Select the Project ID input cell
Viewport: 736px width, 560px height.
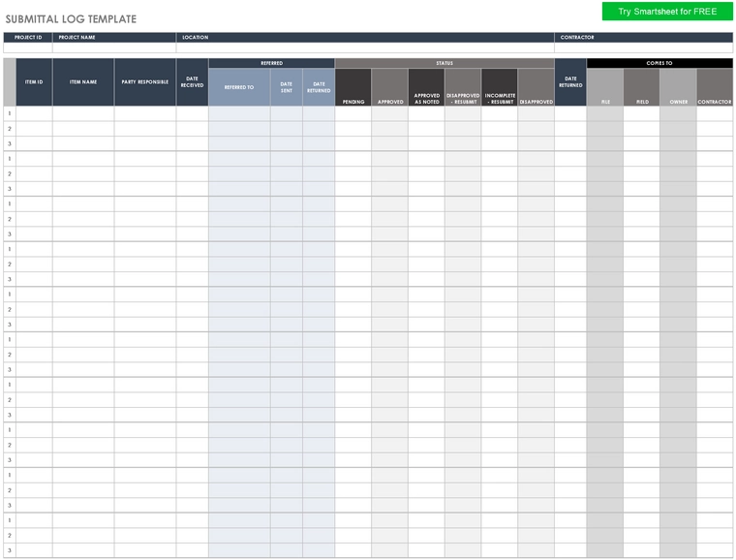(28, 47)
